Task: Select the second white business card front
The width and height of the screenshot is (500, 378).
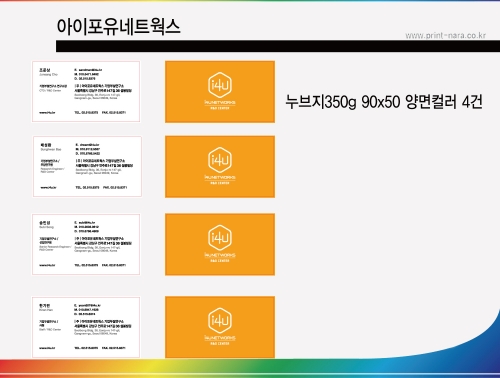Action: [x=87, y=166]
